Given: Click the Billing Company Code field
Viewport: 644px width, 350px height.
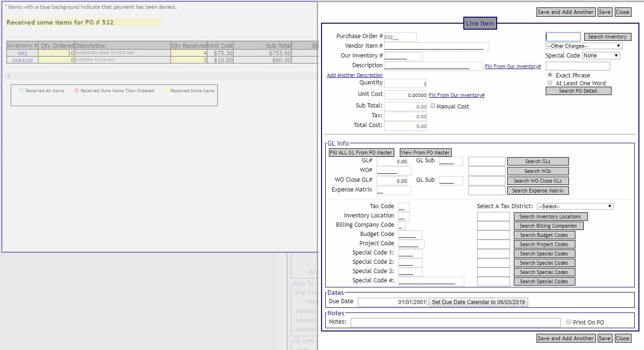Looking at the screenshot, I should 402,226.
